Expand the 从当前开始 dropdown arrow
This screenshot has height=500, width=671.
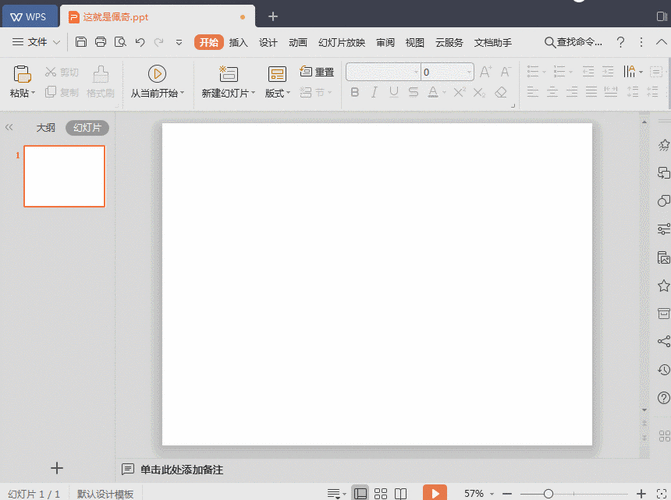182,93
